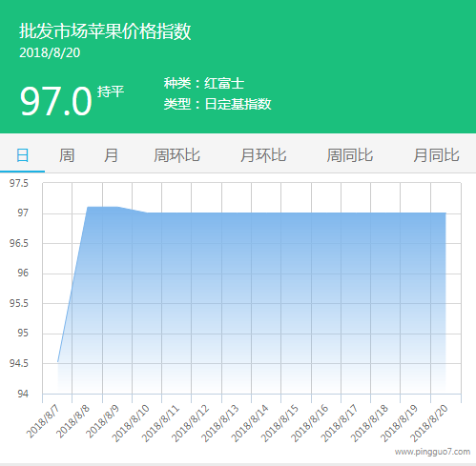476x466 pixels.
Task: Click the 2018/8/7 x-axis label
Action: coord(43,422)
